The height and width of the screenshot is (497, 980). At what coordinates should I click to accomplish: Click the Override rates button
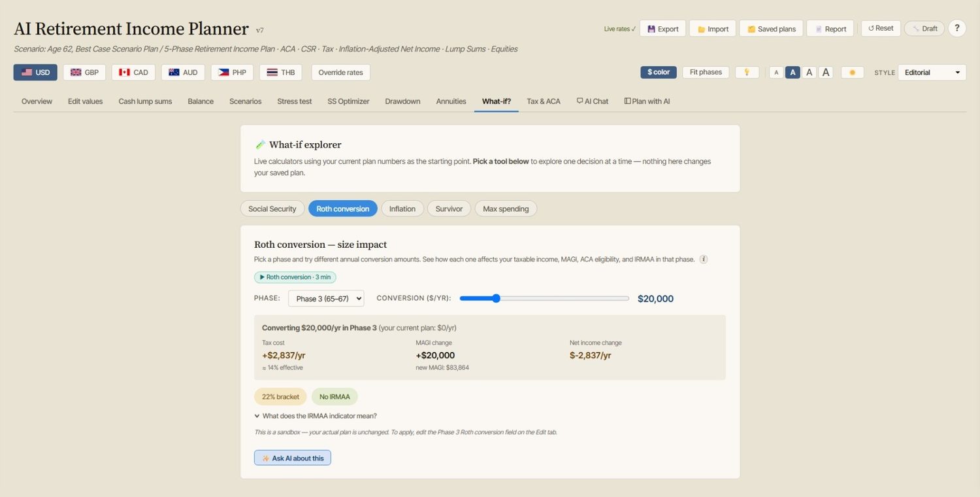(x=340, y=73)
